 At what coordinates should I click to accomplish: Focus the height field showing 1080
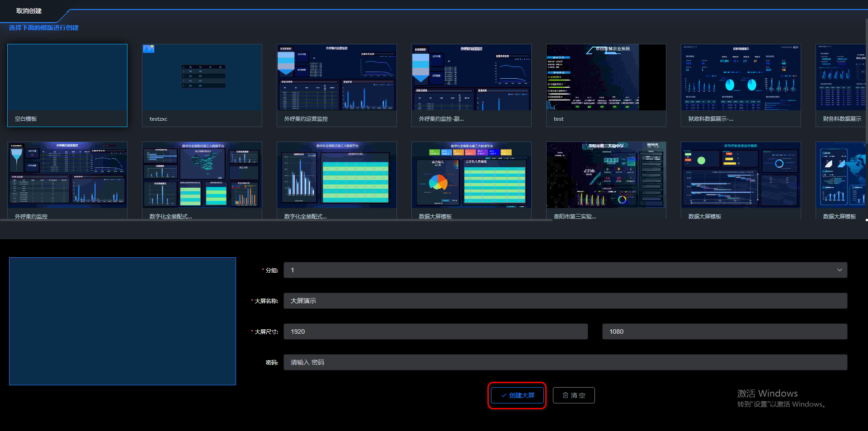[725, 332]
